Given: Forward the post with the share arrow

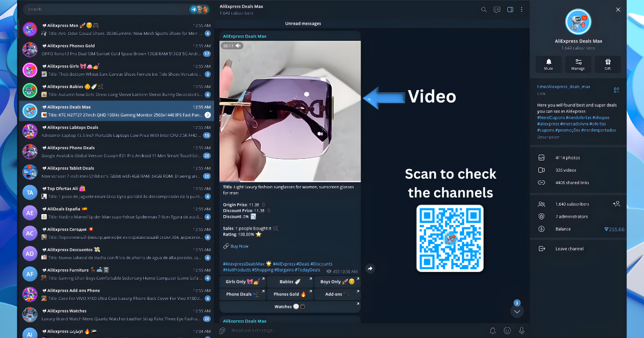Looking at the screenshot, I should 370,268.
